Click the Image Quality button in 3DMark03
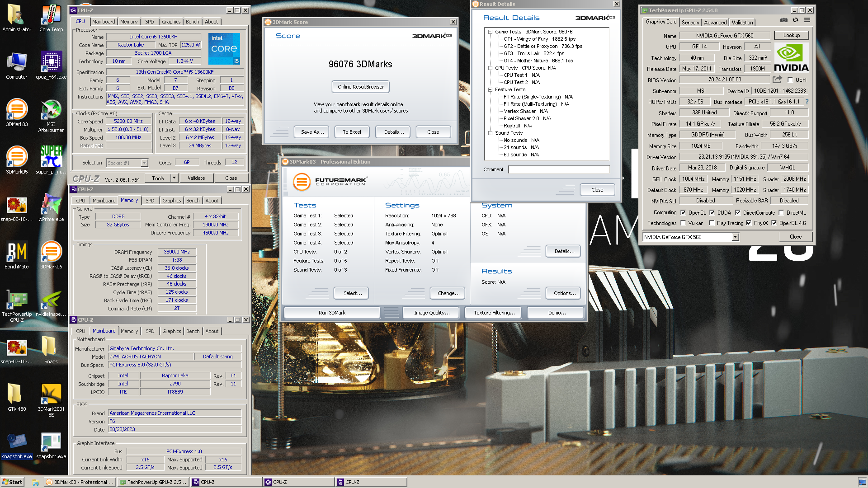This screenshot has height=488, width=868. coord(432,313)
